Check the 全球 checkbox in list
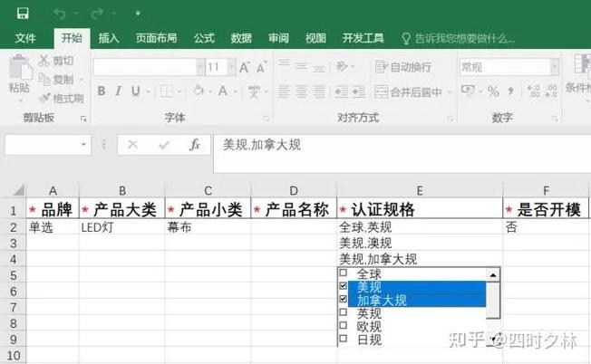Screen dimensions: 591x364 343,273
